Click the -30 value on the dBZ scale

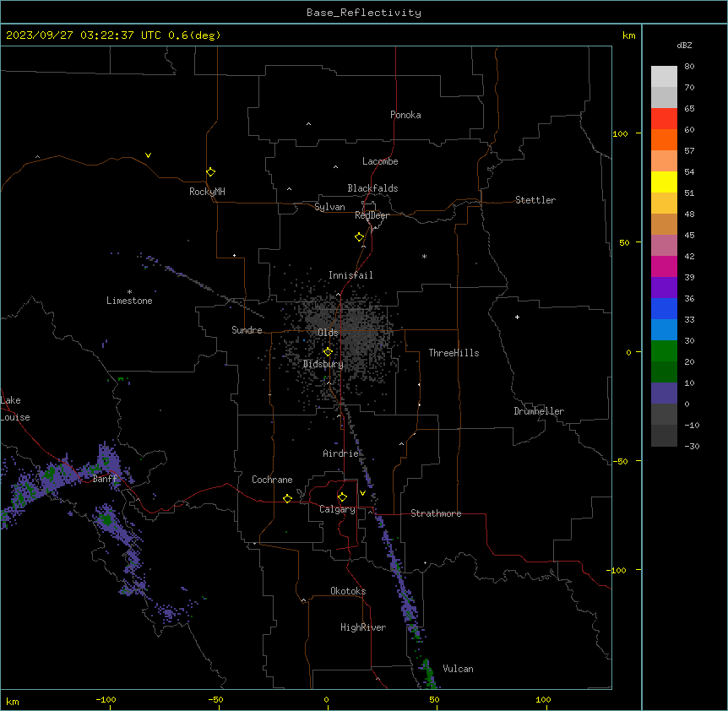692,447
